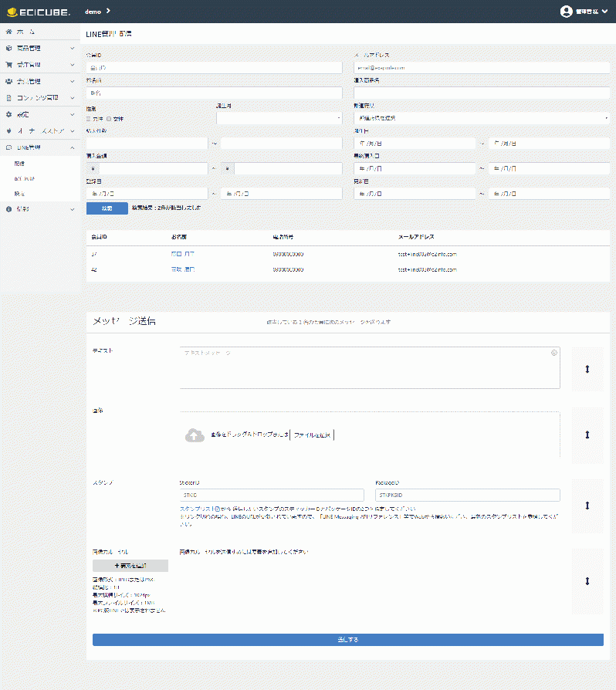The image size is (616, 690).
Task: Click the order management cart icon
Action: tap(8, 65)
